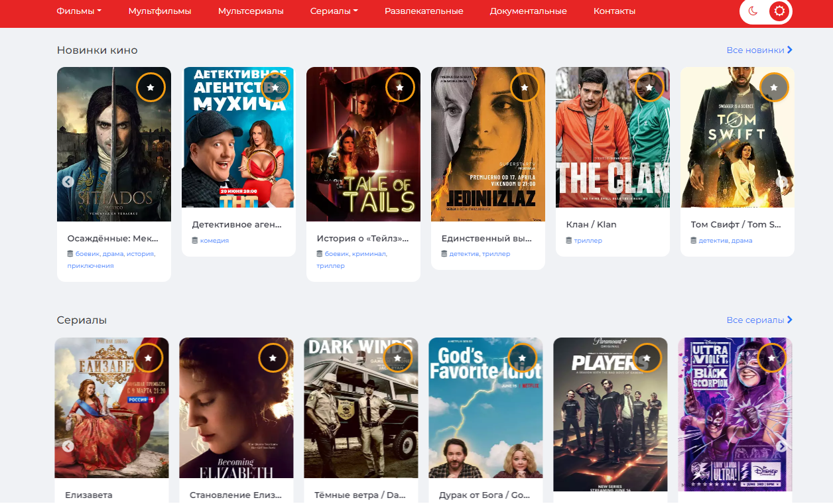Open title История о «Тейлз»…

363,239
